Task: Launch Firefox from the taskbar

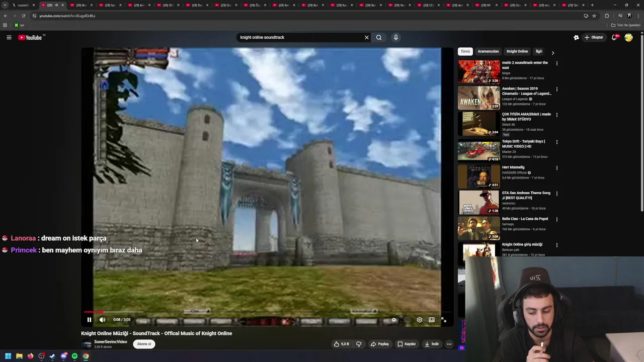Action: (30, 356)
